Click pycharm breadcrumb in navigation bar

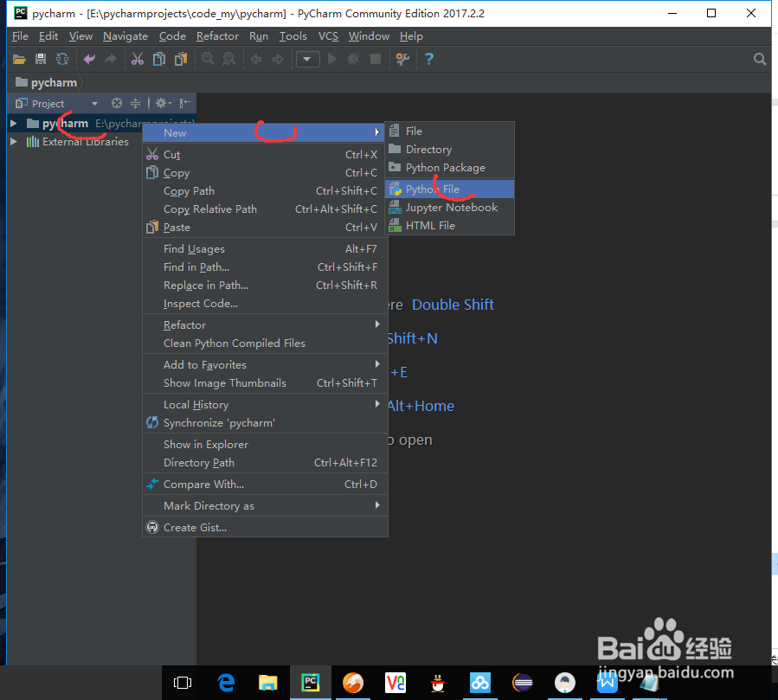point(46,82)
